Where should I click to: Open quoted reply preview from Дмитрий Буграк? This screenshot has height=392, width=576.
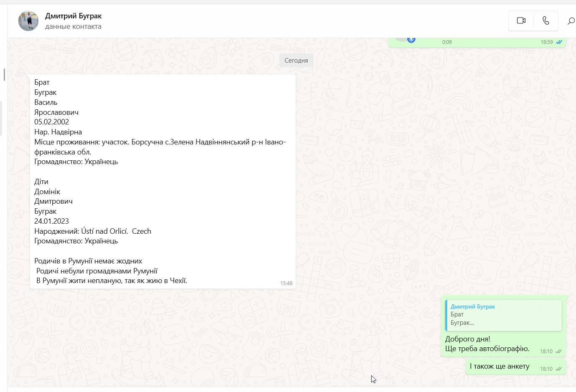coord(503,315)
